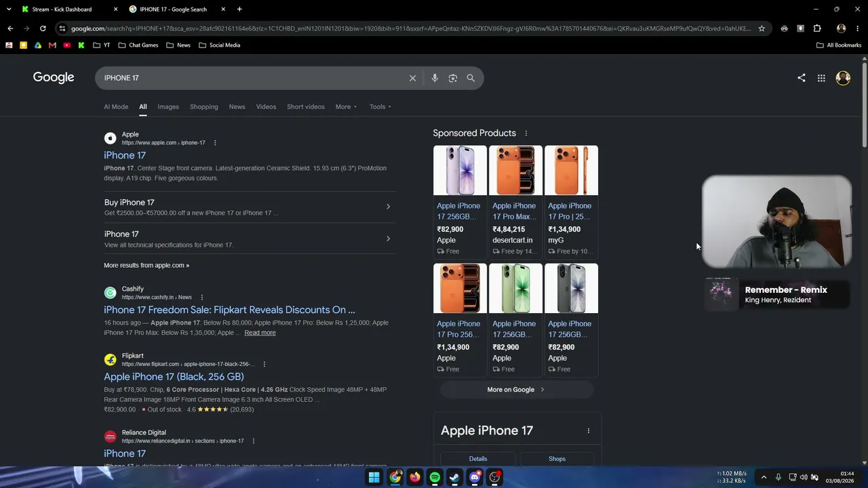
Task: Open Apple iPhone 17 (Black, 256 GB) Flipkart link
Action: pyautogui.click(x=174, y=377)
